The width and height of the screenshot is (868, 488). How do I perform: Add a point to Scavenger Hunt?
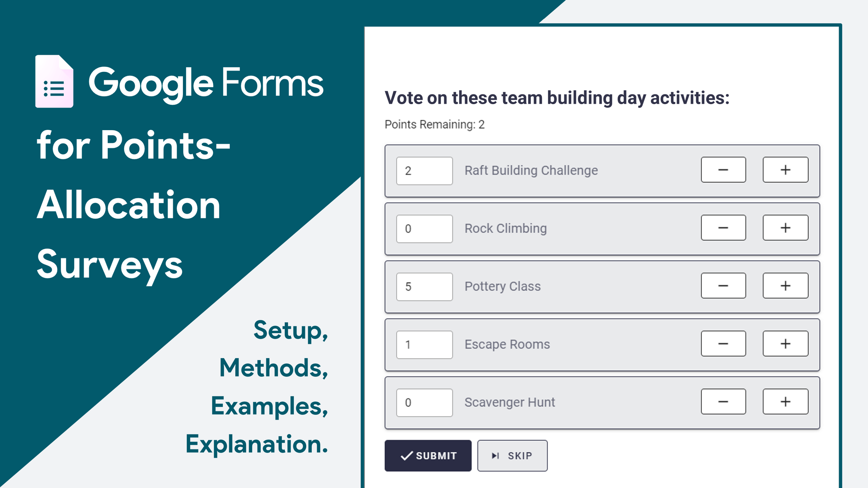tap(785, 402)
